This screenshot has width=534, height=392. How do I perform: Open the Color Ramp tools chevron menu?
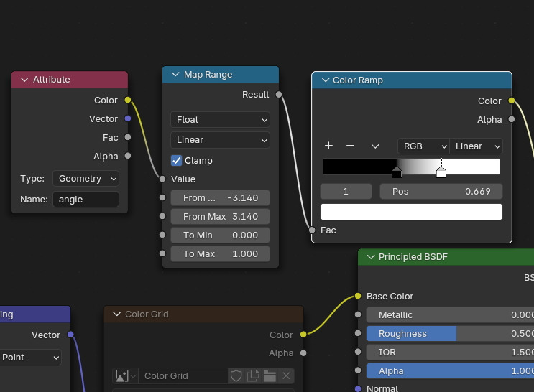point(375,146)
